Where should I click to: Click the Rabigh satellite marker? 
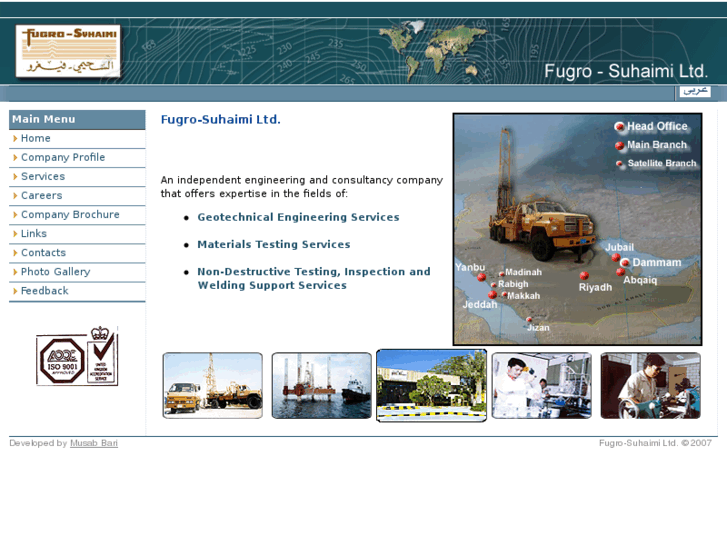pyautogui.click(x=494, y=284)
